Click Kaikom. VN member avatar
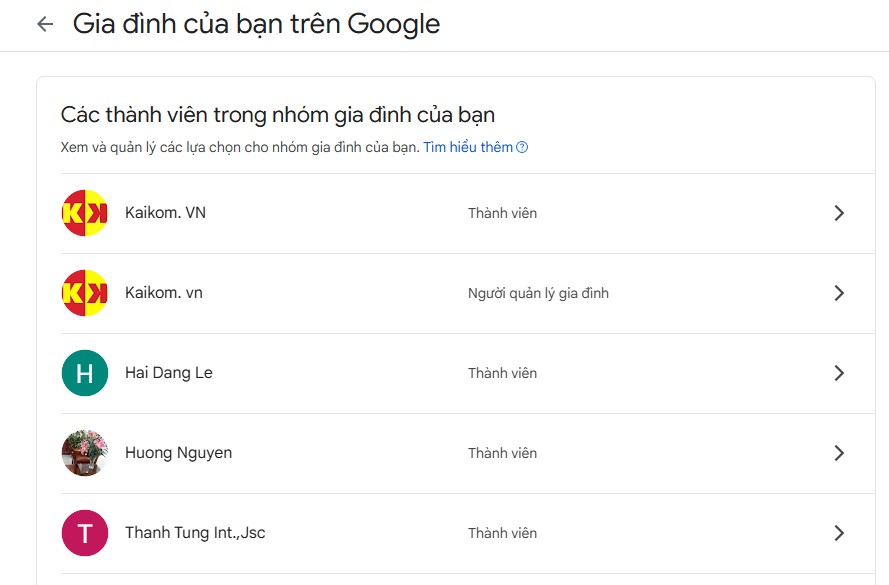889x585 pixels. coord(85,213)
